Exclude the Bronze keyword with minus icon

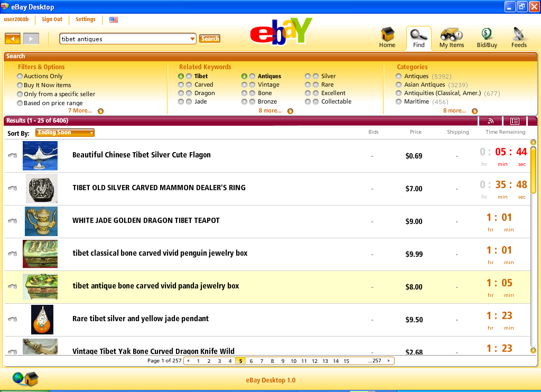coord(252,101)
